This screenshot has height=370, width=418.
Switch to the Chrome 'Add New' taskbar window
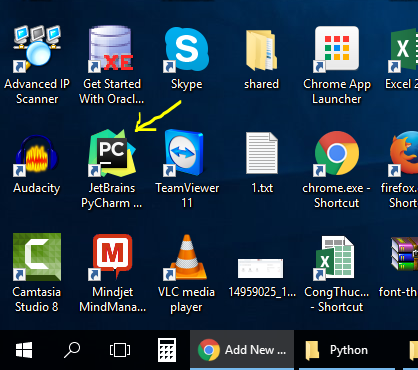[x=242, y=350]
